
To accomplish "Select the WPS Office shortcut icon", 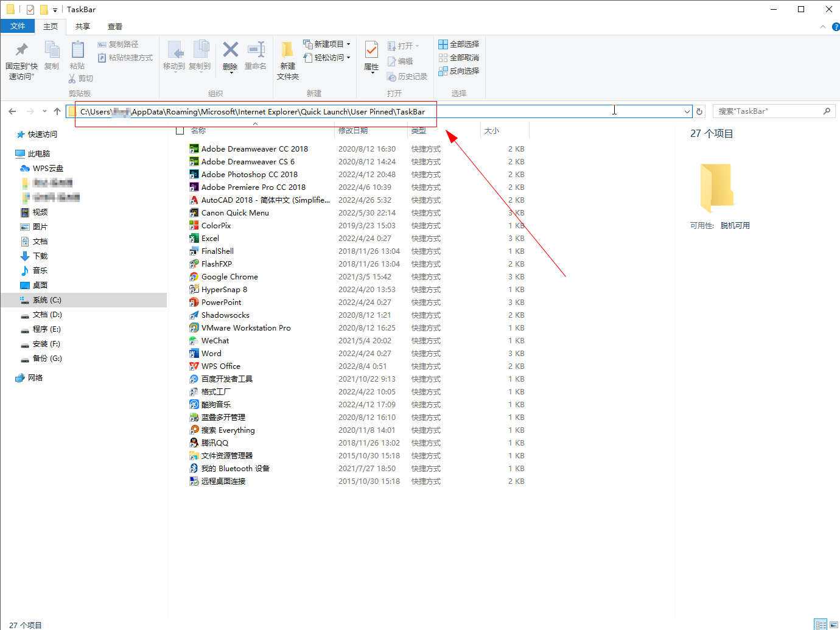I will click(x=194, y=366).
